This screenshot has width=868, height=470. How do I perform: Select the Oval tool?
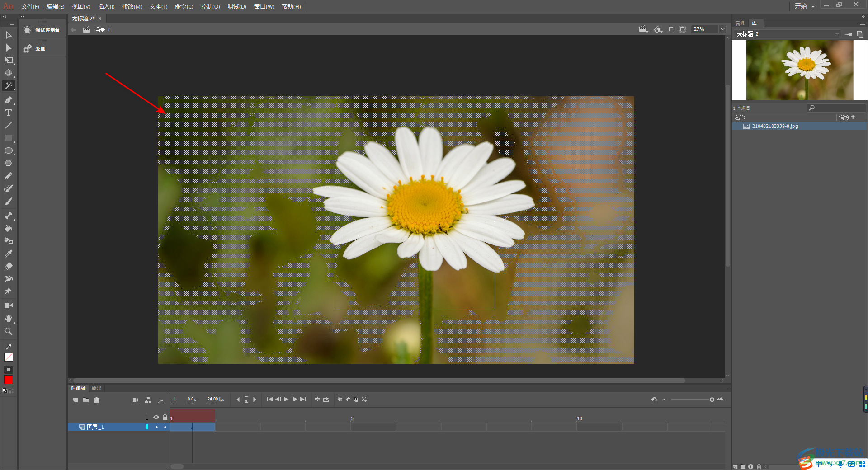[9, 150]
